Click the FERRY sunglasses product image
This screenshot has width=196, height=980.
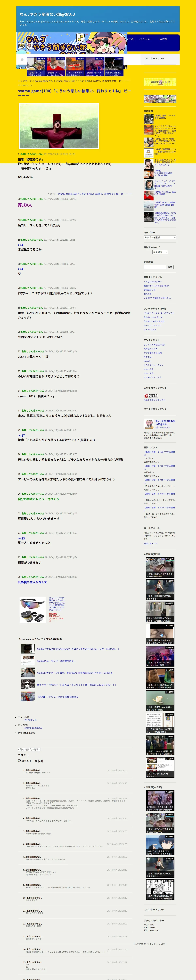coord(33,610)
